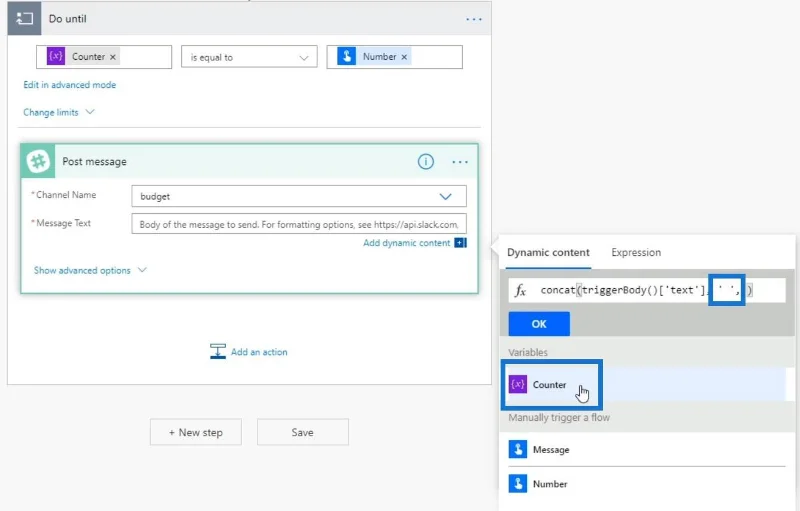Image resolution: width=800 pixels, height=511 pixels.
Task: Click Add an action
Action: tap(259, 352)
